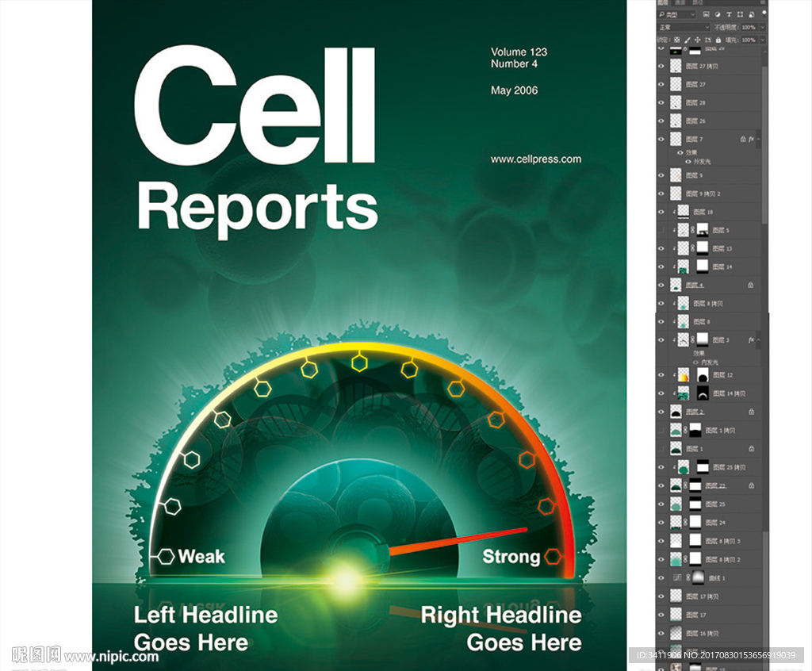Click the 'Right Headline Goes Here' text
812x671 pixels.
[501, 628]
